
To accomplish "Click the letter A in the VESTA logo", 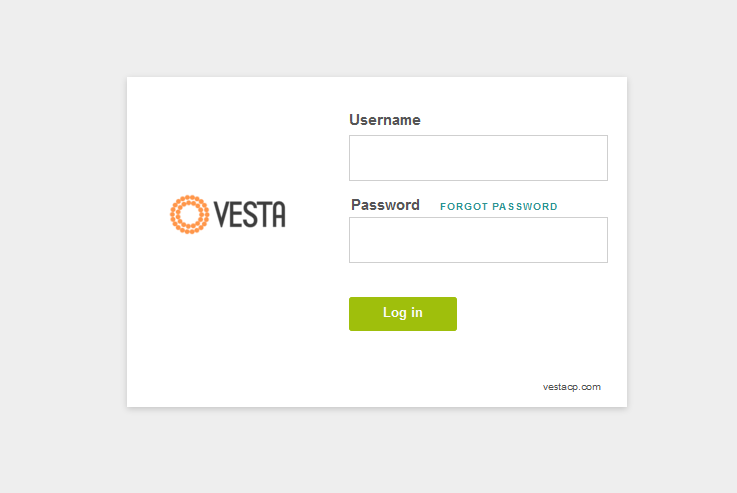I will [x=279, y=214].
